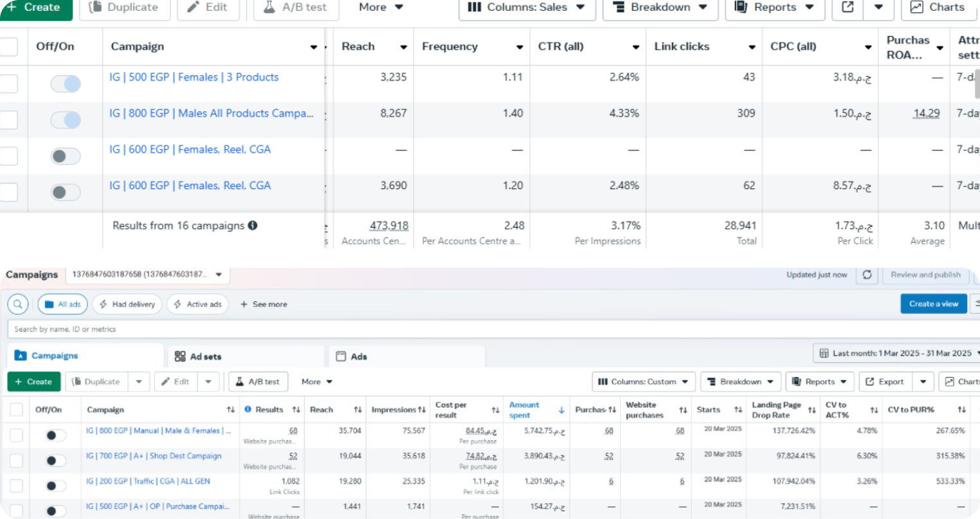Click the date range calendar icon

(824, 353)
